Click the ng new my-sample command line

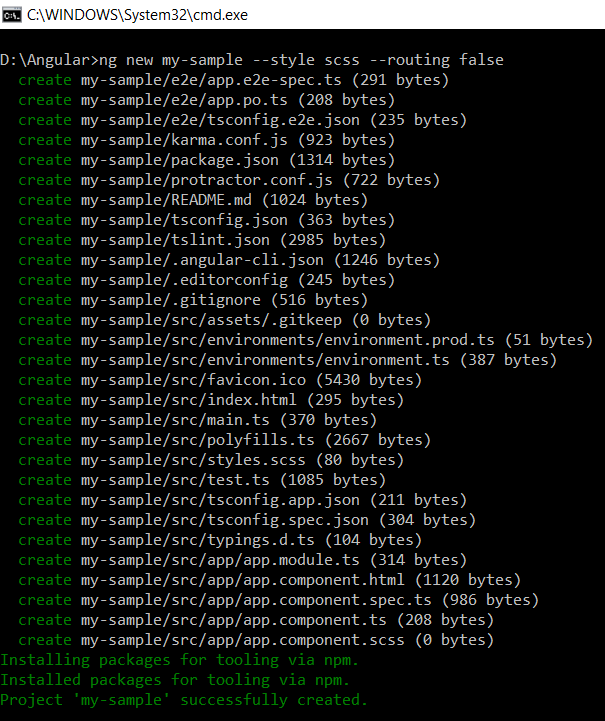(252, 60)
